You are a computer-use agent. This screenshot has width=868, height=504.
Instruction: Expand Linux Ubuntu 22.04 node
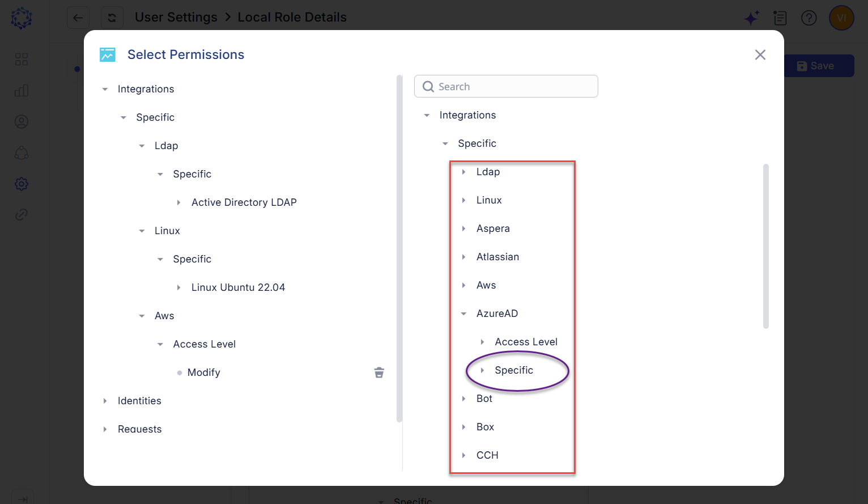click(x=178, y=287)
